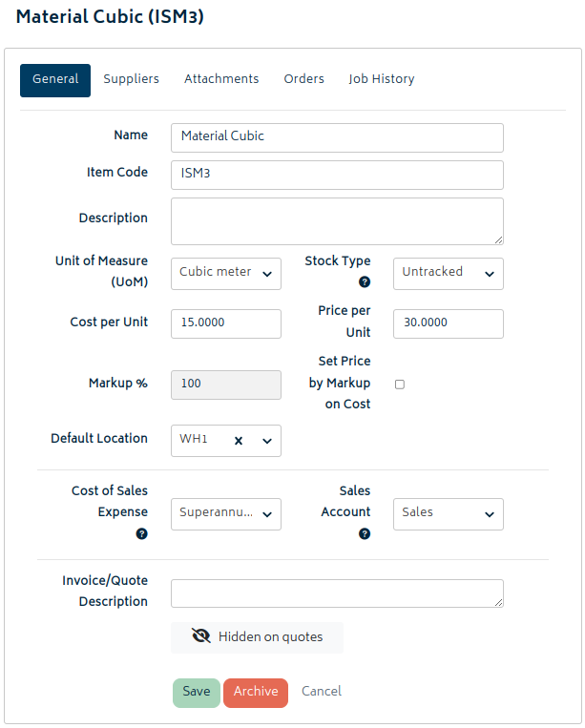585x728 pixels.
Task: Open the Unit of Measure dropdown
Action: click(x=226, y=274)
